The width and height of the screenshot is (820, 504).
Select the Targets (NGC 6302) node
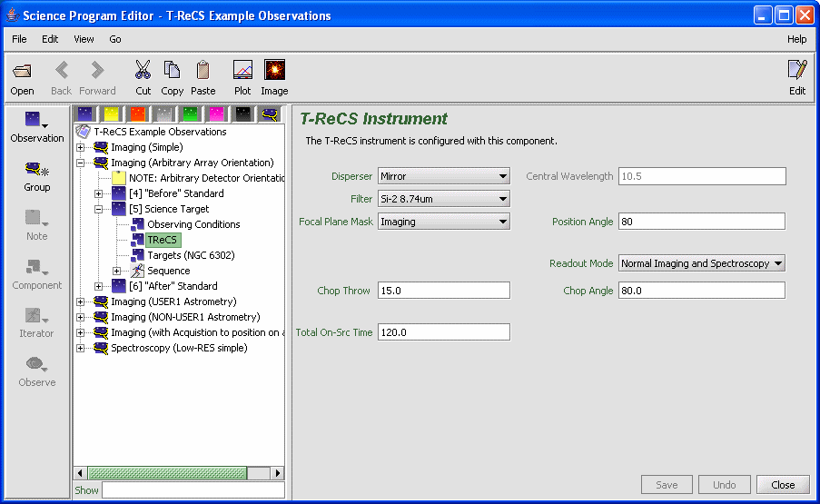pos(191,255)
